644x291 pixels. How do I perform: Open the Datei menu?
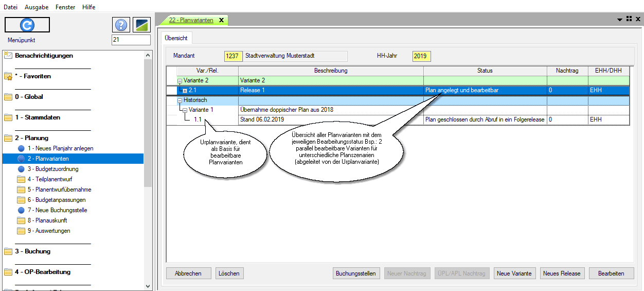click(x=10, y=7)
